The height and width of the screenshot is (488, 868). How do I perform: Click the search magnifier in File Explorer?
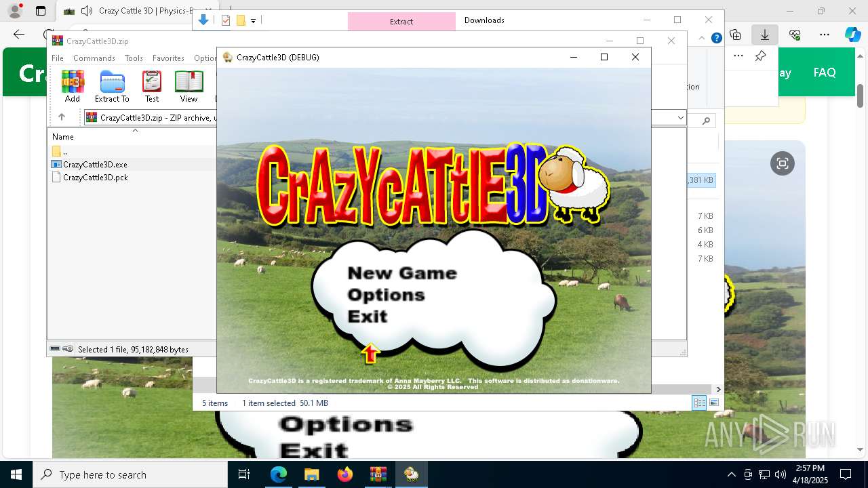pyautogui.click(x=706, y=121)
